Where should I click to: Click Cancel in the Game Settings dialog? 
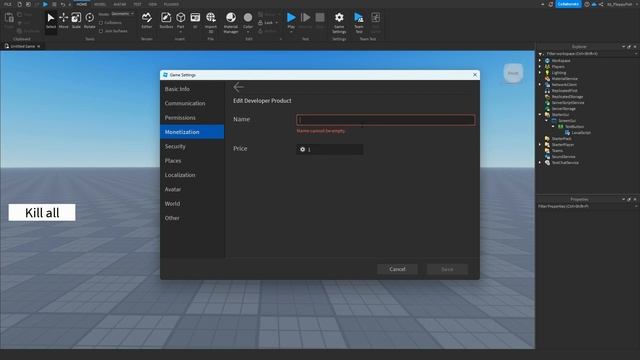[397, 269]
